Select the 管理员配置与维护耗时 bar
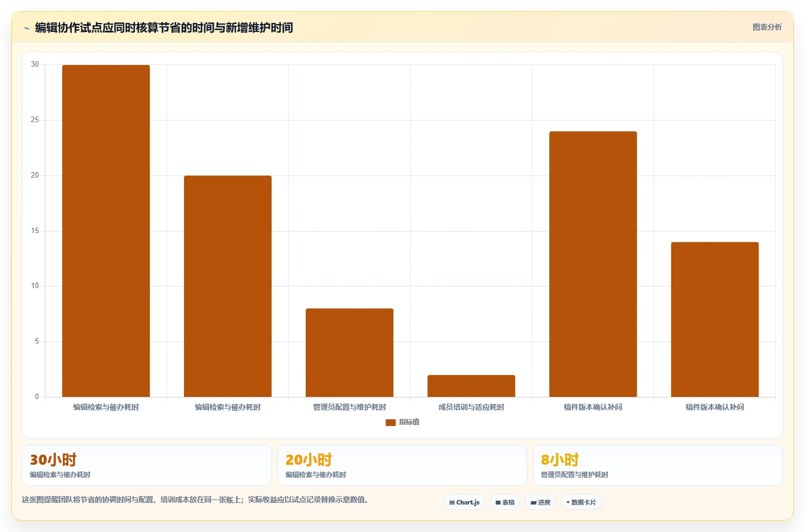 pyautogui.click(x=349, y=353)
